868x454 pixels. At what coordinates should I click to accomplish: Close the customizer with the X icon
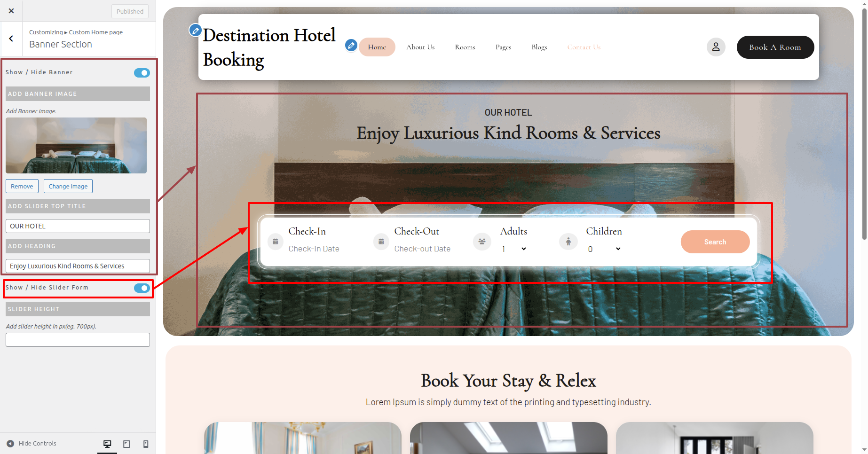(x=11, y=11)
